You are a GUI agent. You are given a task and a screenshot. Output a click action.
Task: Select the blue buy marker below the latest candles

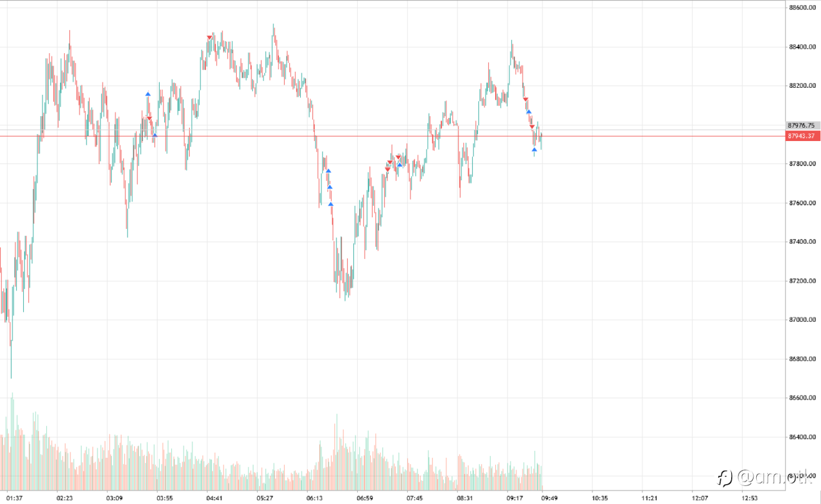click(534, 149)
